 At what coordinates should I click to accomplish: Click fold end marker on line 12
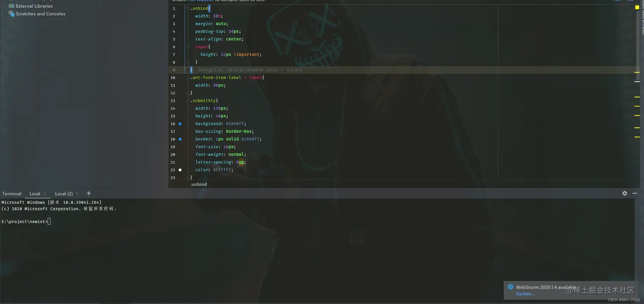[188, 93]
